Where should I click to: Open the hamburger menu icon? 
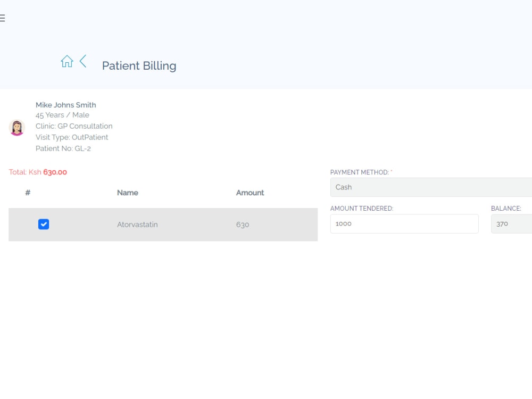tap(2, 18)
